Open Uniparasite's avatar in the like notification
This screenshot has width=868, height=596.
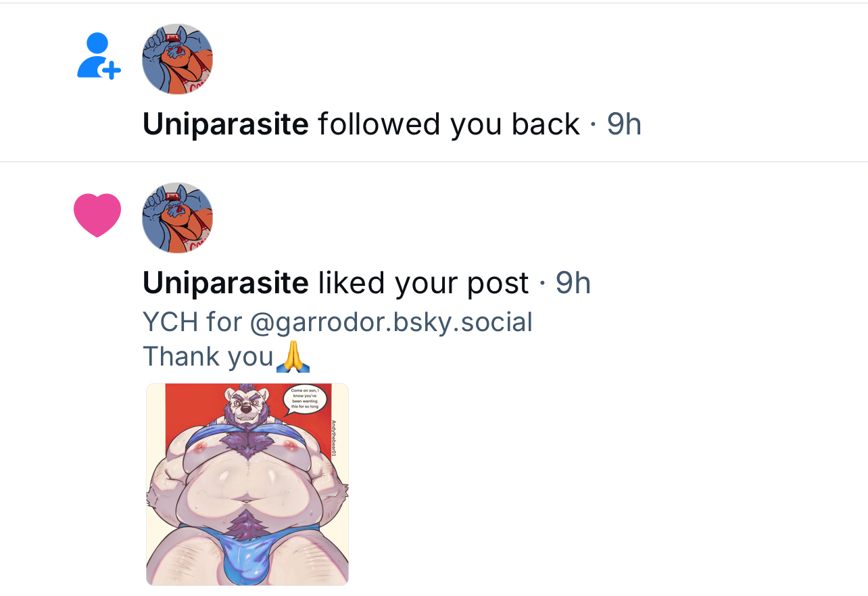(x=178, y=218)
